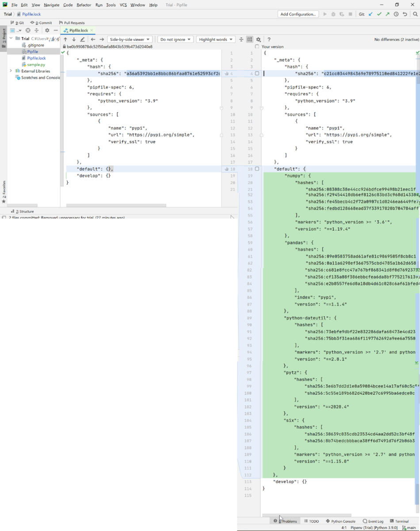Open the Refactor menu
The image size is (420, 531).
(x=84, y=5)
